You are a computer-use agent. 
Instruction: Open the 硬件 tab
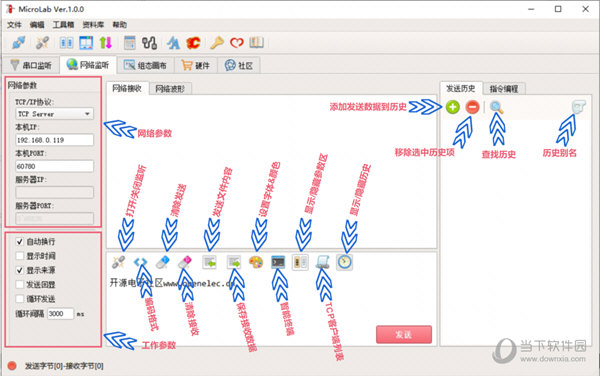(196, 65)
